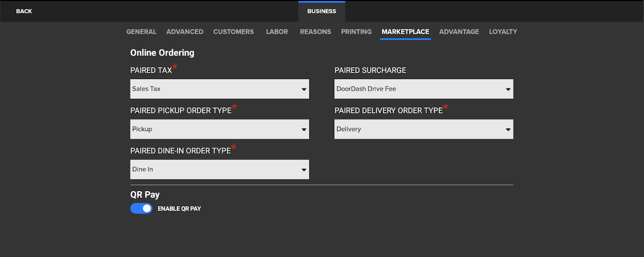644x257 pixels.
Task: Click the caret arrow in Paired Surcharge field
Action: click(508, 89)
